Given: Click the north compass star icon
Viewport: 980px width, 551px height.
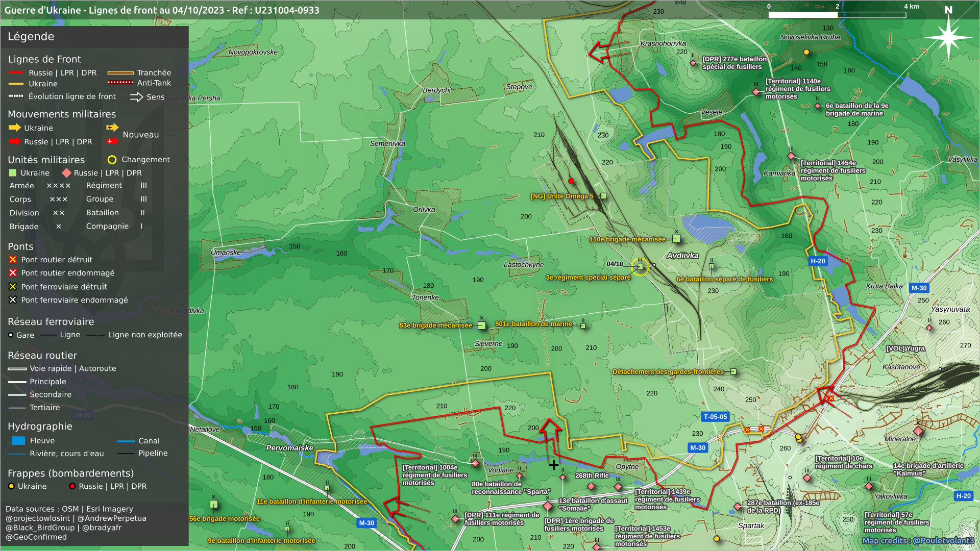Looking at the screenshot, I should [948, 37].
